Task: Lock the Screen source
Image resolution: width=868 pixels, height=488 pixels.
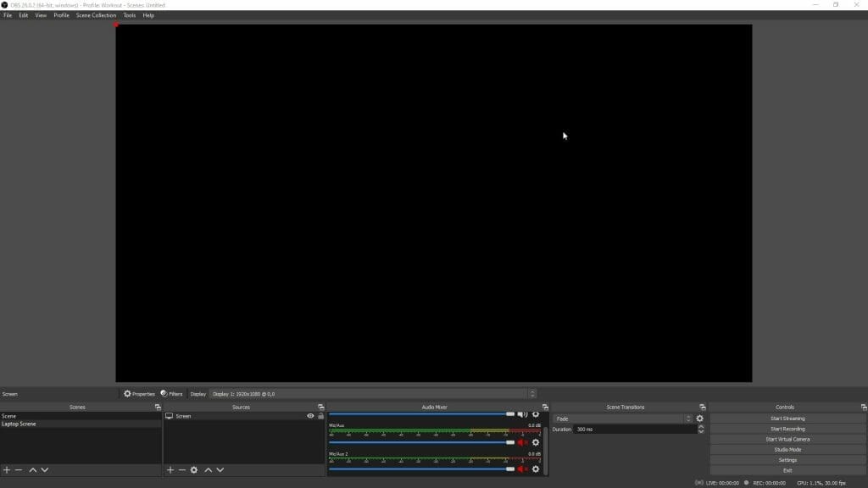Action: click(x=320, y=416)
